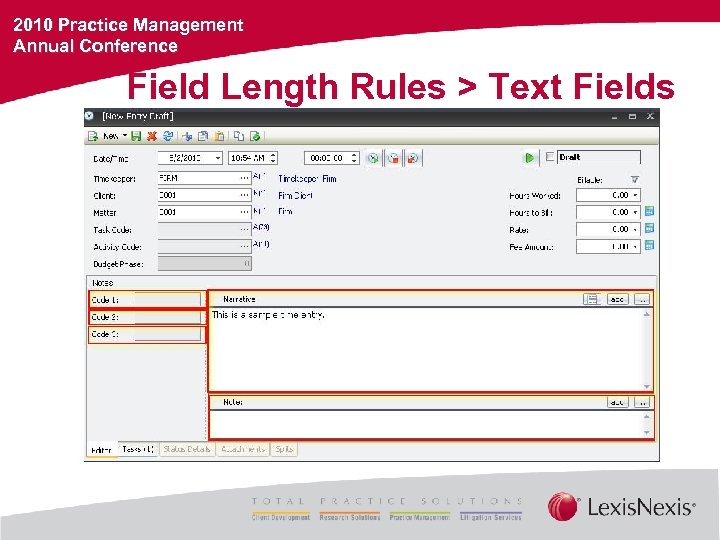
Task: Click the blue pin-arrow toolbar icon
Action: pyautogui.click(x=187, y=136)
